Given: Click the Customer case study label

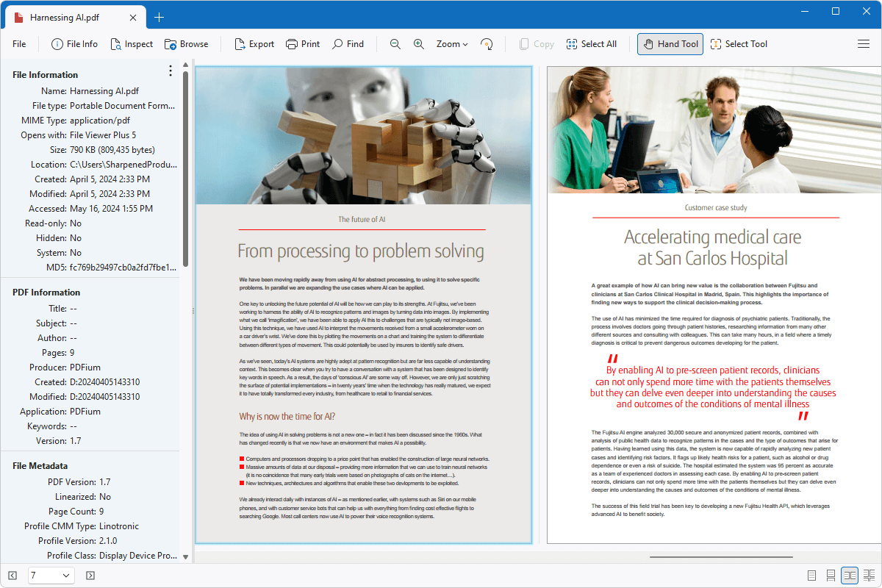Looking at the screenshot, I should pos(716,208).
